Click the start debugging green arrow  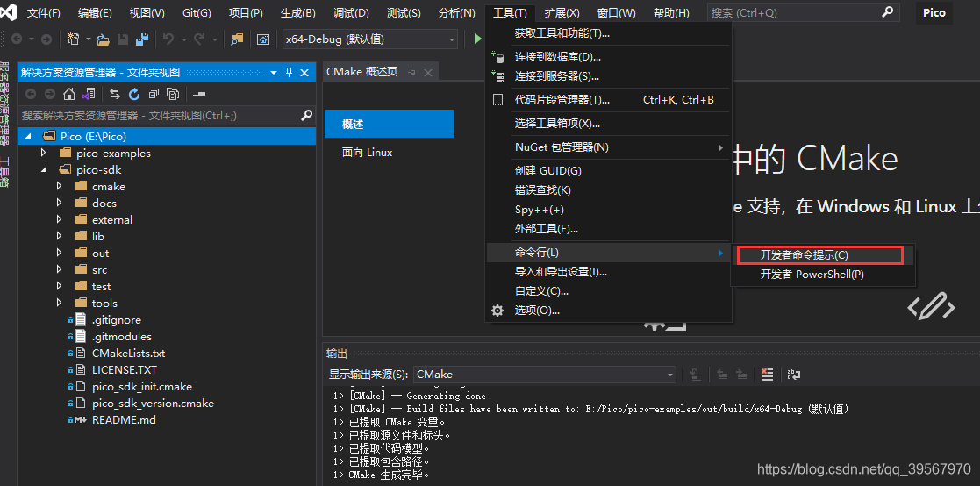[477, 39]
